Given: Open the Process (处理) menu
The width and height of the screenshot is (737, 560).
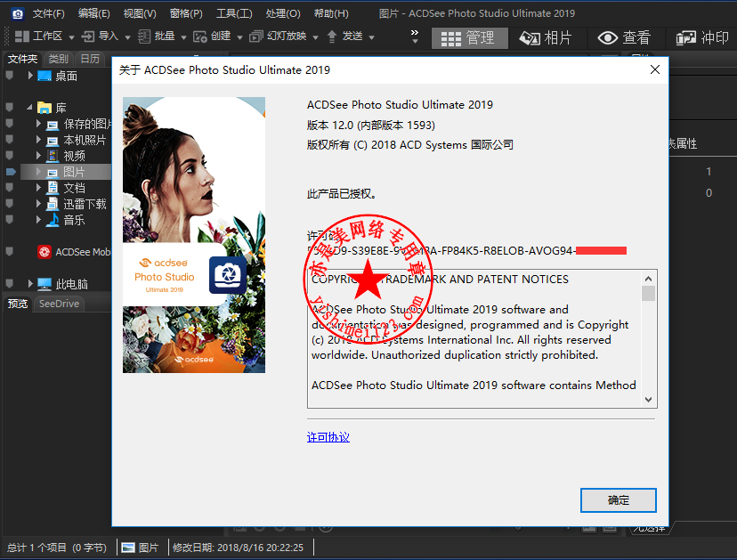Looking at the screenshot, I should click(x=283, y=13).
